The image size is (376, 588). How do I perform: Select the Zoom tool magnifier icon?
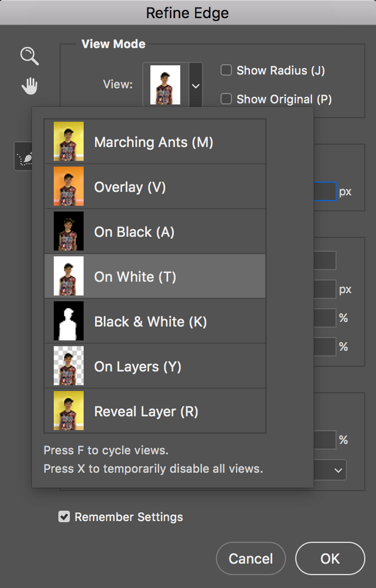pos(29,56)
